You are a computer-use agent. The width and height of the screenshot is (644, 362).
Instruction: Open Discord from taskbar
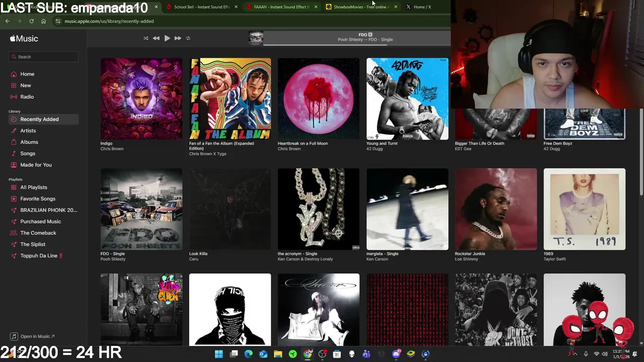396,354
